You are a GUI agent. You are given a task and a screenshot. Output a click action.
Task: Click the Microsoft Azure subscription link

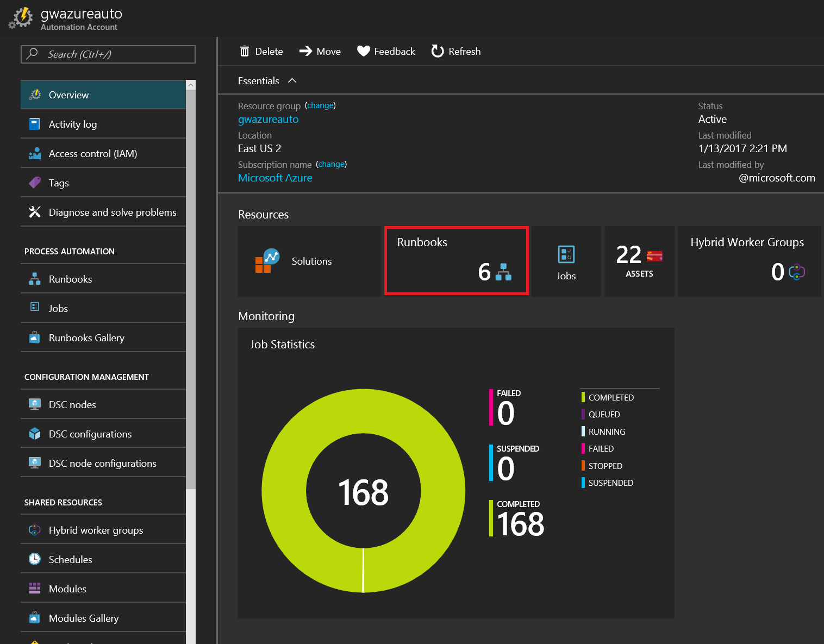click(x=275, y=178)
